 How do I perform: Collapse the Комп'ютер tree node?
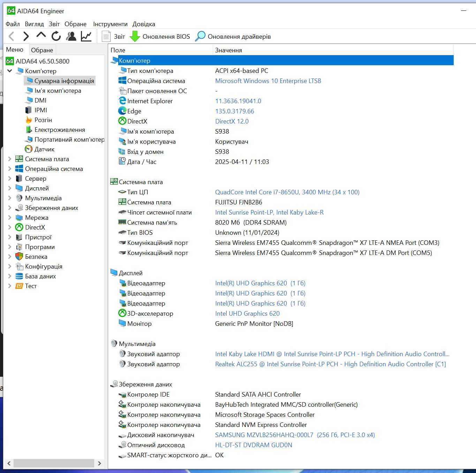point(10,71)
